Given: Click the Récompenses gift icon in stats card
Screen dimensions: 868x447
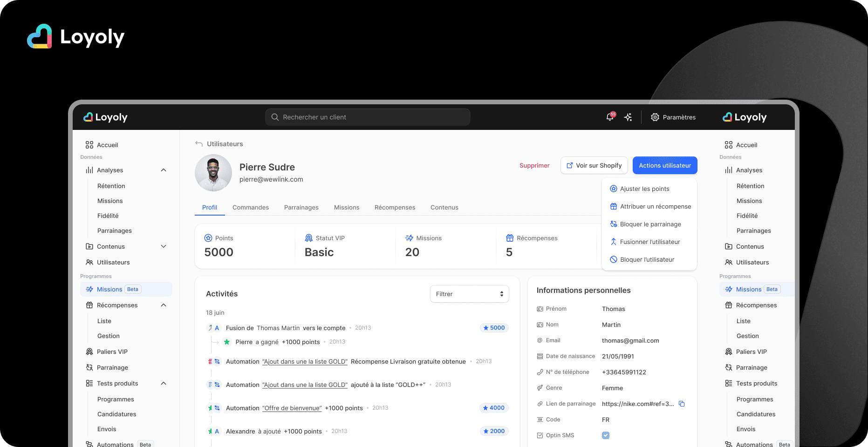Looking at the screenshot, I should tap(510, 238).
